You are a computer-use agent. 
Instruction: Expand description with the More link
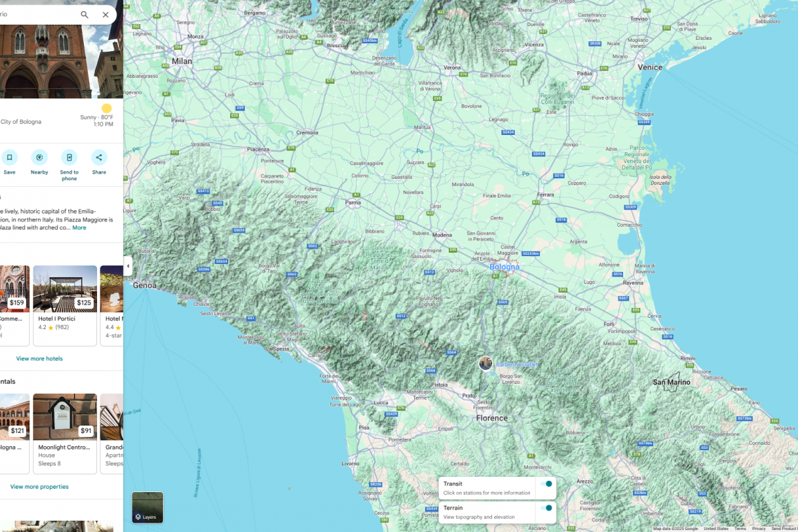(79, 227)
